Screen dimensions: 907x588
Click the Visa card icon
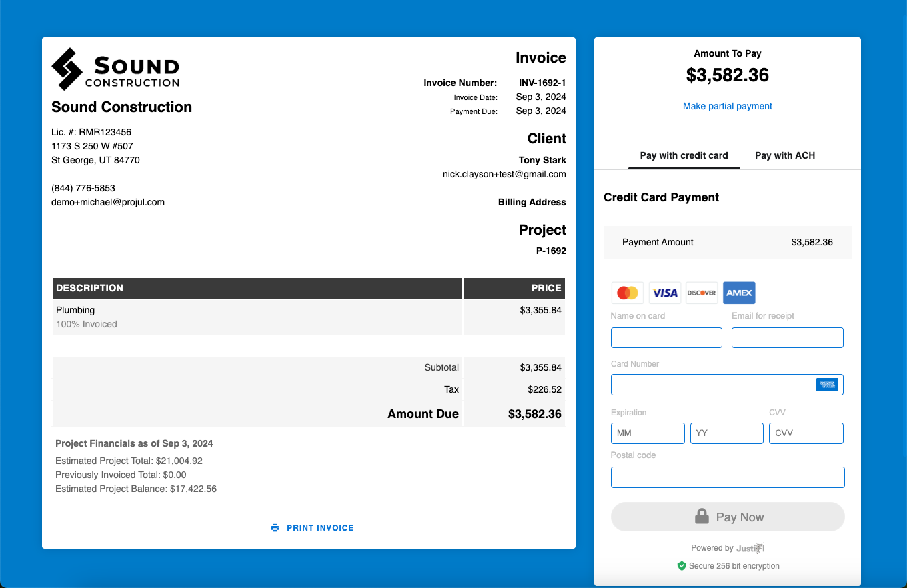click(664, 293)
